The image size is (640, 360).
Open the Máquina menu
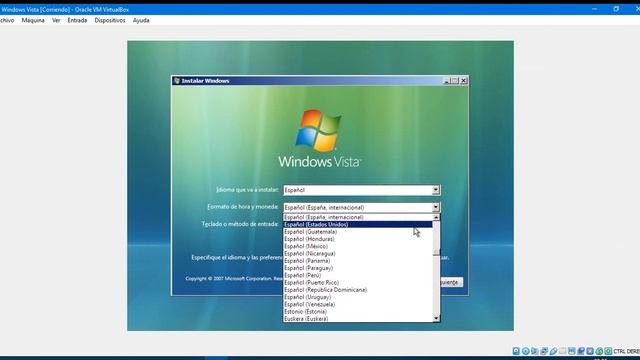[x=33, y=20]
